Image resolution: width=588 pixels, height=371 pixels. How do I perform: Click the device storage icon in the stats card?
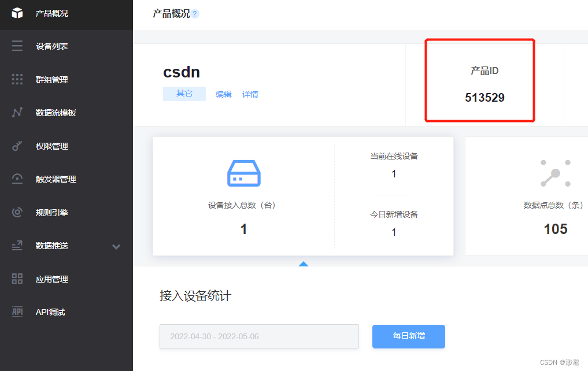(x=243, y=174)
